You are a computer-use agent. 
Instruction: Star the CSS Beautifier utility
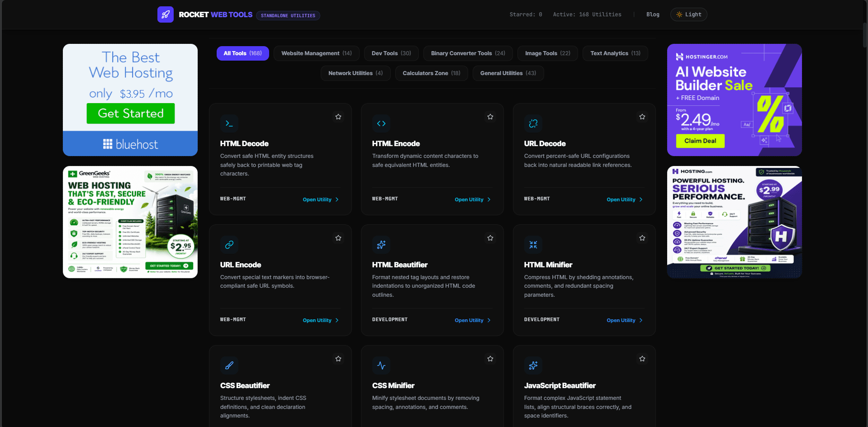coord(338,359)
